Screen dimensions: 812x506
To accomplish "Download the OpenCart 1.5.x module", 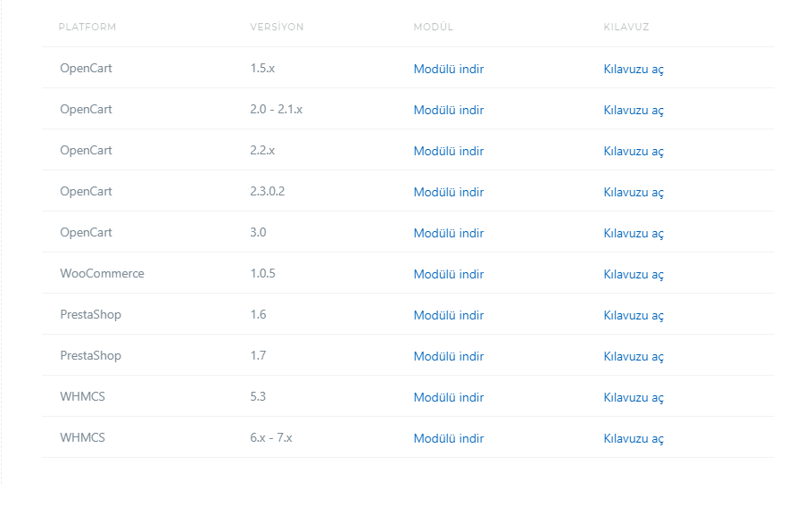I will click(x=449, y=69).
